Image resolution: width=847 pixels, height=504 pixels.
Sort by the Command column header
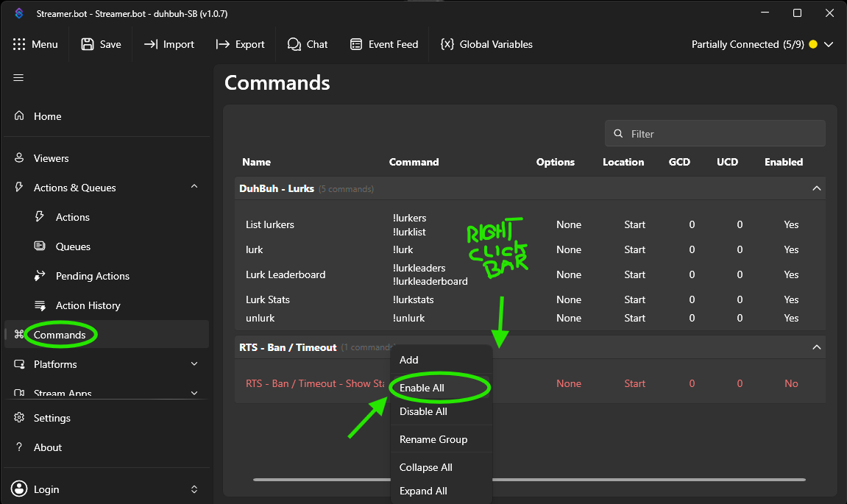pyautogui.click(x=414, y=162)
